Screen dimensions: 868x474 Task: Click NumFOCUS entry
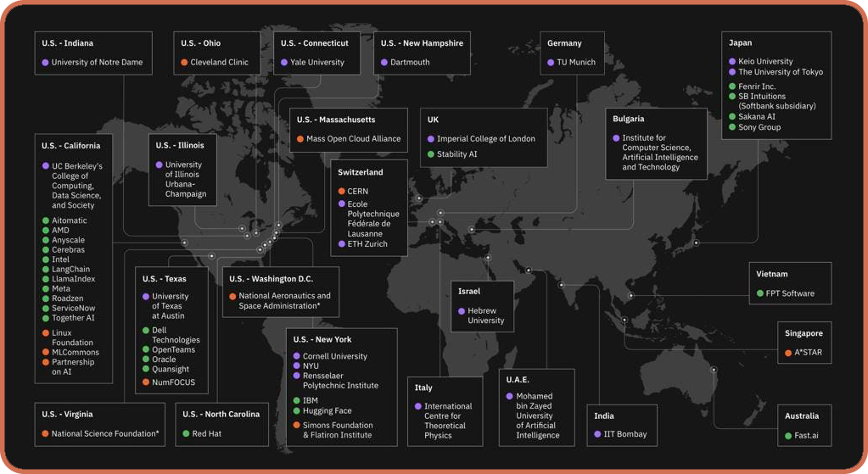pyautogui.click(x=173, y=382)
